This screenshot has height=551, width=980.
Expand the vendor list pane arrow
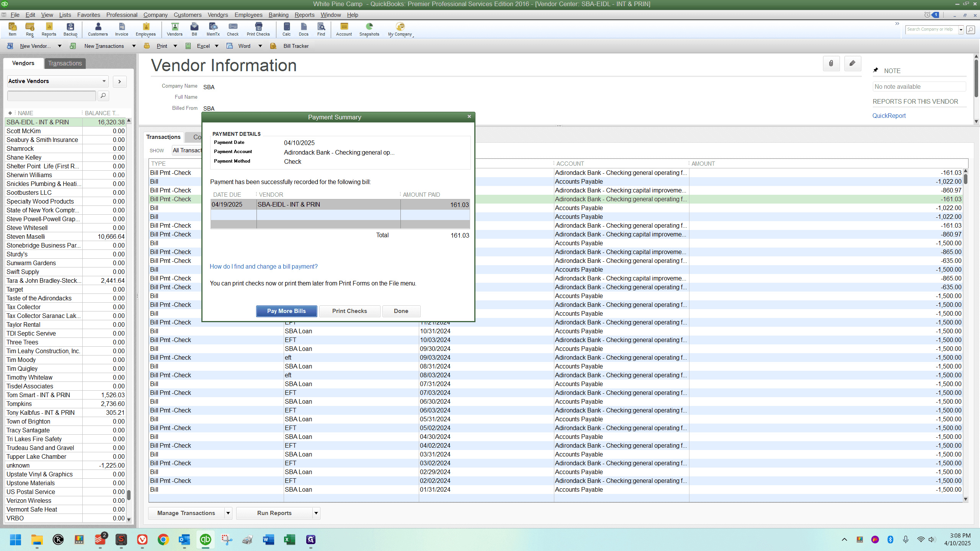point(120,81)
